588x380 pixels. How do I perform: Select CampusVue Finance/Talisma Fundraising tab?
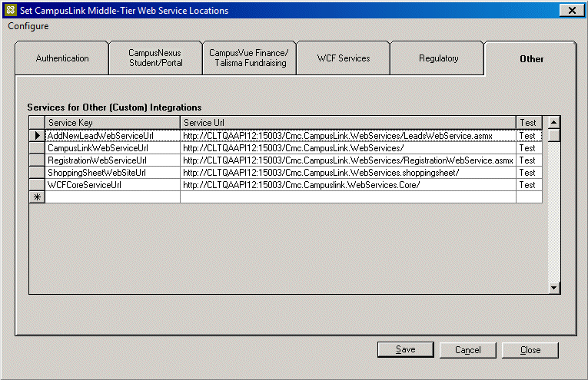[x=248, y=58]
